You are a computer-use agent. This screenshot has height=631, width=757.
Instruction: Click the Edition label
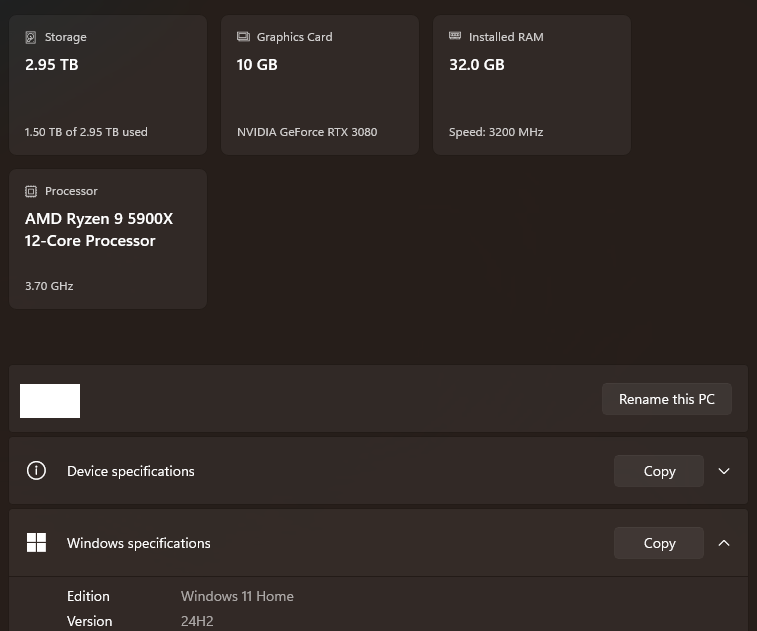point(88,596)
